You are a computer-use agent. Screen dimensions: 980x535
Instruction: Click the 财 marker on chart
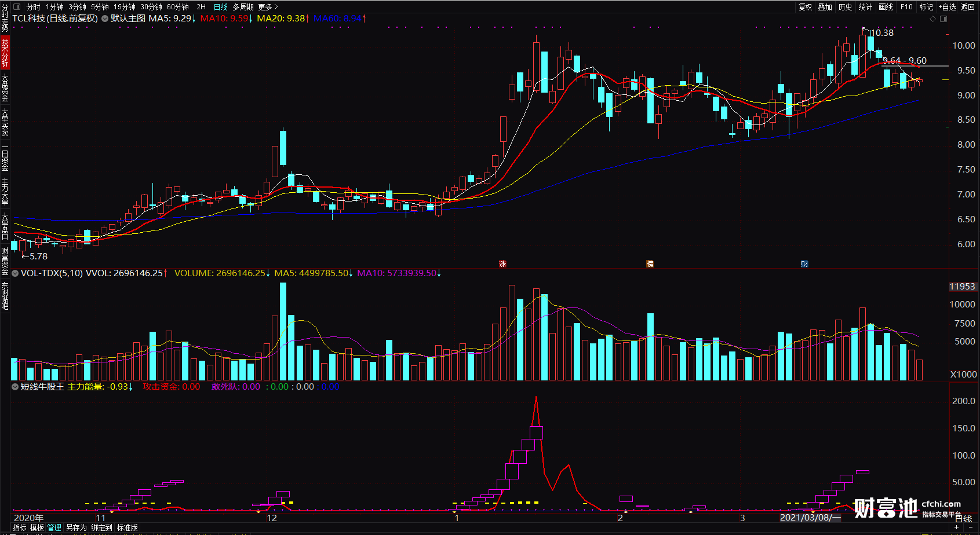point(804,263)
